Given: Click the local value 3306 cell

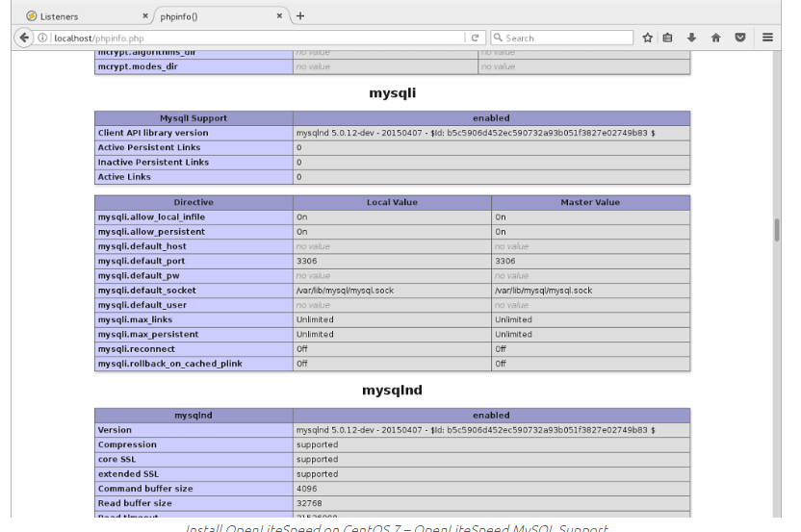Looking at the screenshot, I should [393, 261].
